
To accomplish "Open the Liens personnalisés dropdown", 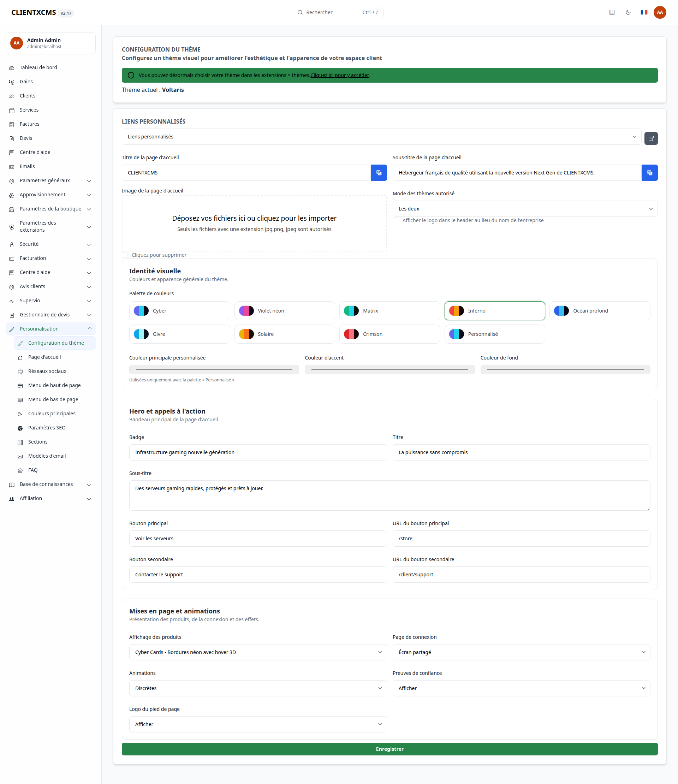I will point(381,137).
